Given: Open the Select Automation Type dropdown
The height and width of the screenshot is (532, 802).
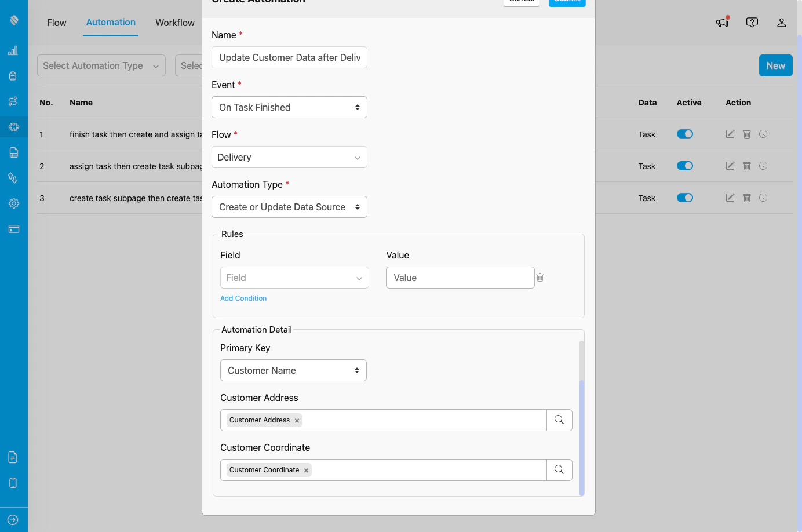Looking at the screenshot, I should tap(101, 65).
